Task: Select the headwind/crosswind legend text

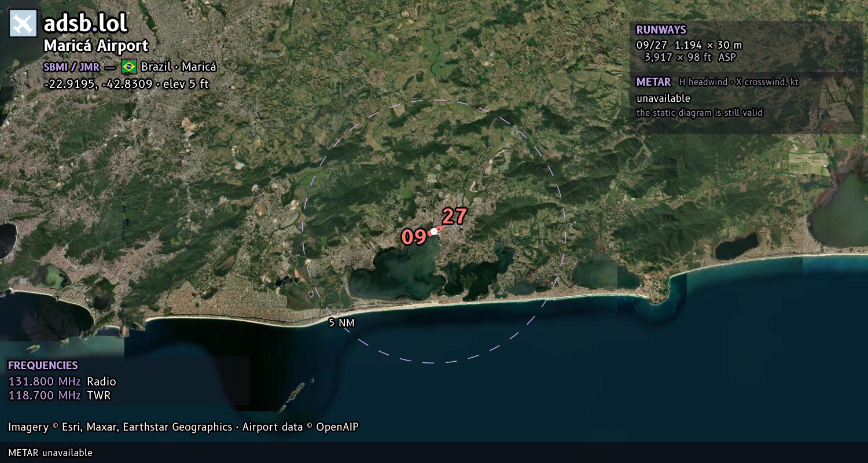Action: (739, 82)
